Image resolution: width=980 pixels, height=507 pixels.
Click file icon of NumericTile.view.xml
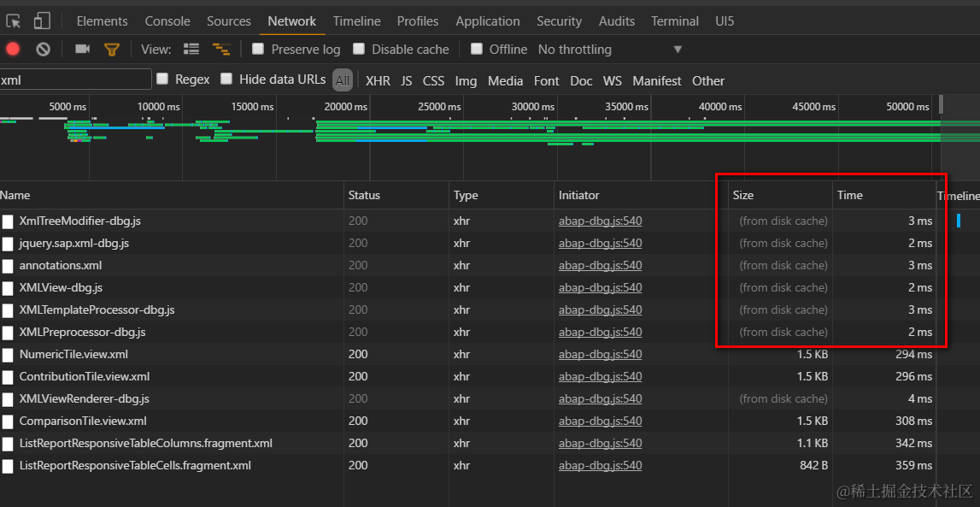point(8,355)
